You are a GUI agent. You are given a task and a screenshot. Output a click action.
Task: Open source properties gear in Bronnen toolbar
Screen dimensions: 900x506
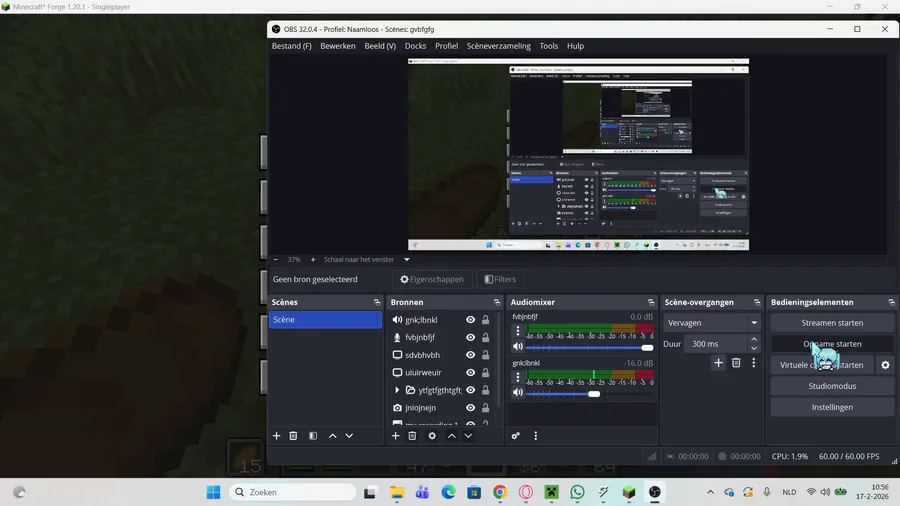coord(432,436)
